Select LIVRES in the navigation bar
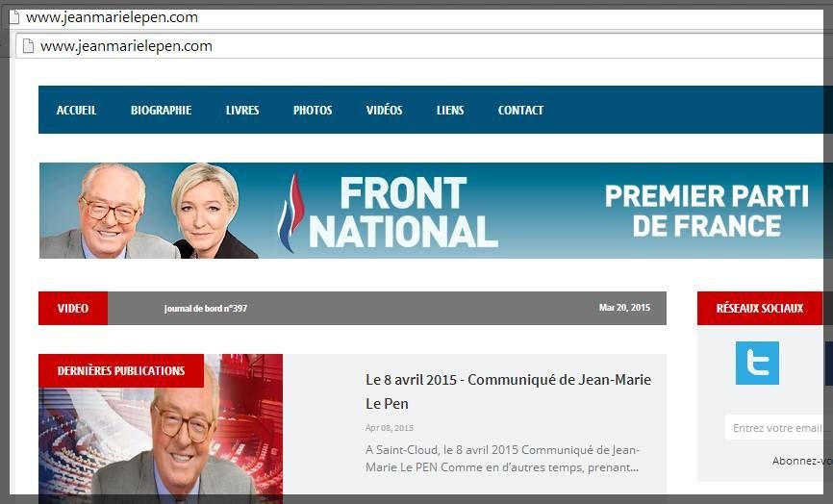The width and height of the screenshot is (833, 504). pyautogui.click(x=242, y=110)
